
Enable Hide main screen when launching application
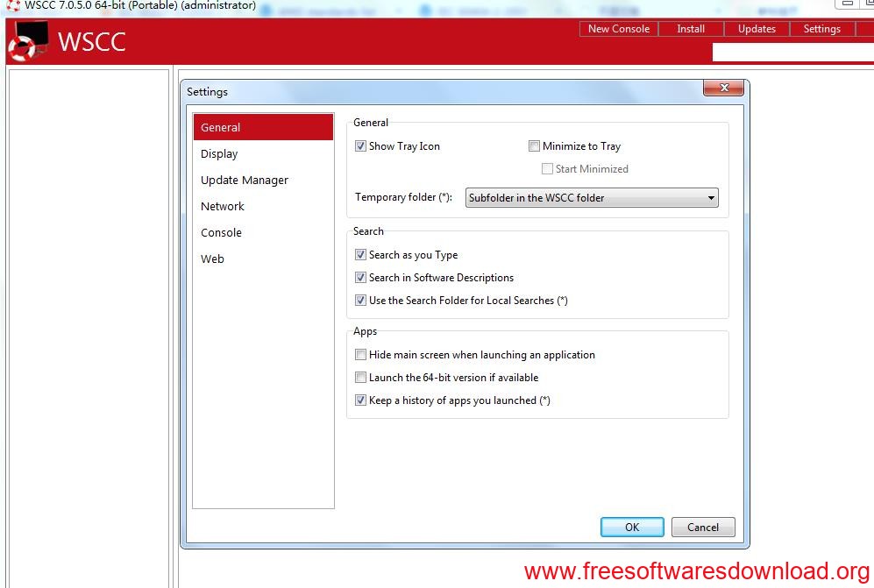pos(360,355)
